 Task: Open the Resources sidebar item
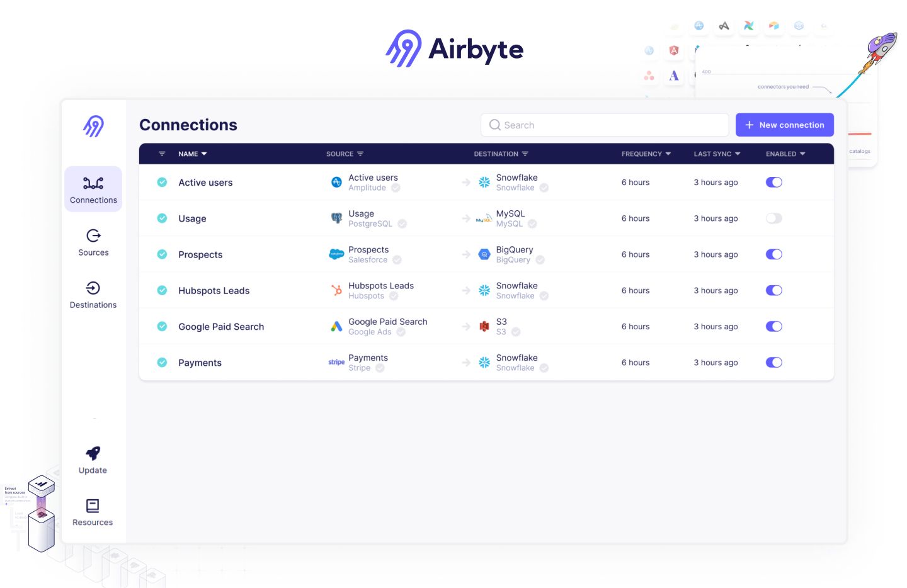click(93, 512)
